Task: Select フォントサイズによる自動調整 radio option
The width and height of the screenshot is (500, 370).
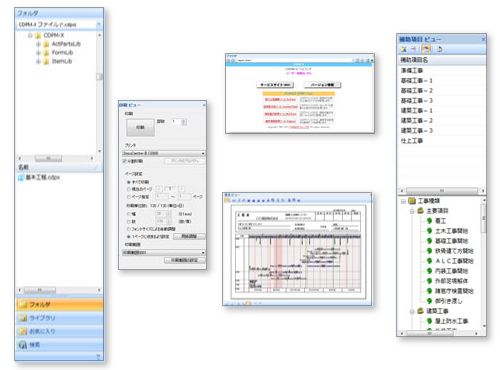Action: (x=129, y=229)
